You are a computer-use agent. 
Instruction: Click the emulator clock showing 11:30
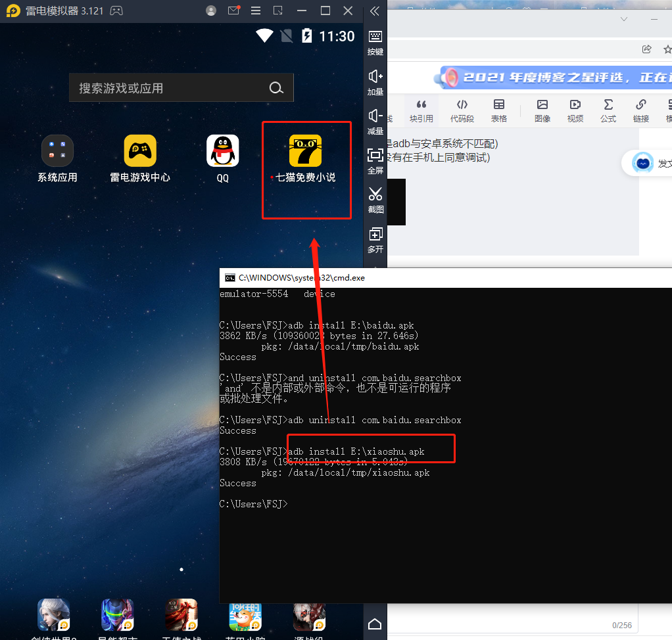(337, 36)
